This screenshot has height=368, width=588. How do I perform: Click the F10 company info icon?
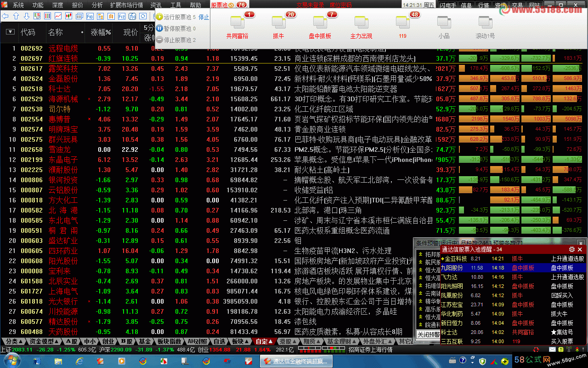pos(90,16)
